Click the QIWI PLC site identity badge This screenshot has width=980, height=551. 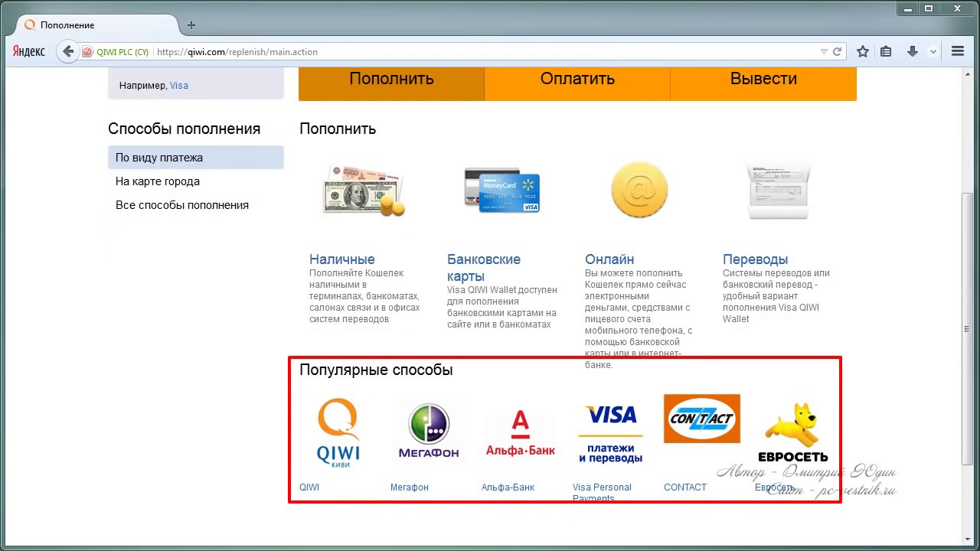116,52
